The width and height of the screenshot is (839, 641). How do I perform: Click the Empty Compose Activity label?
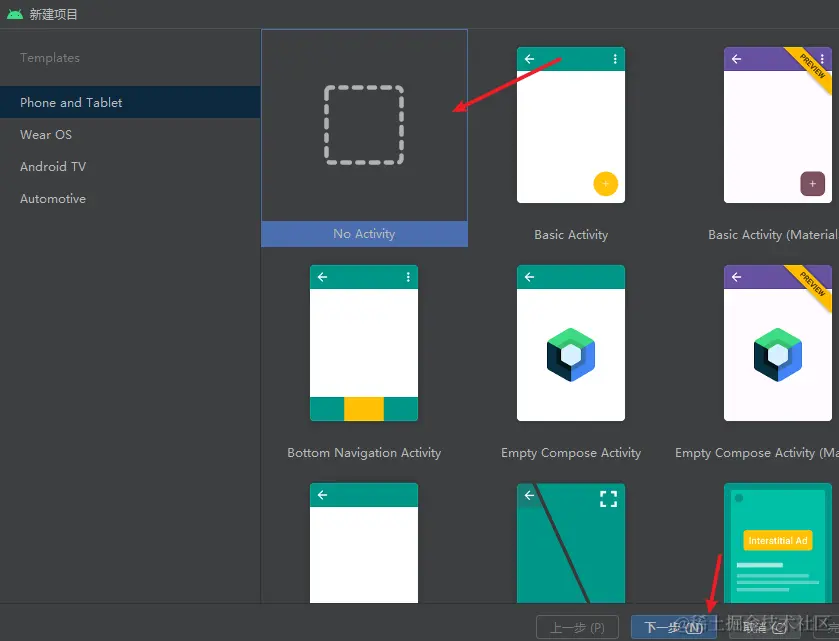click(x=571, y=453)
